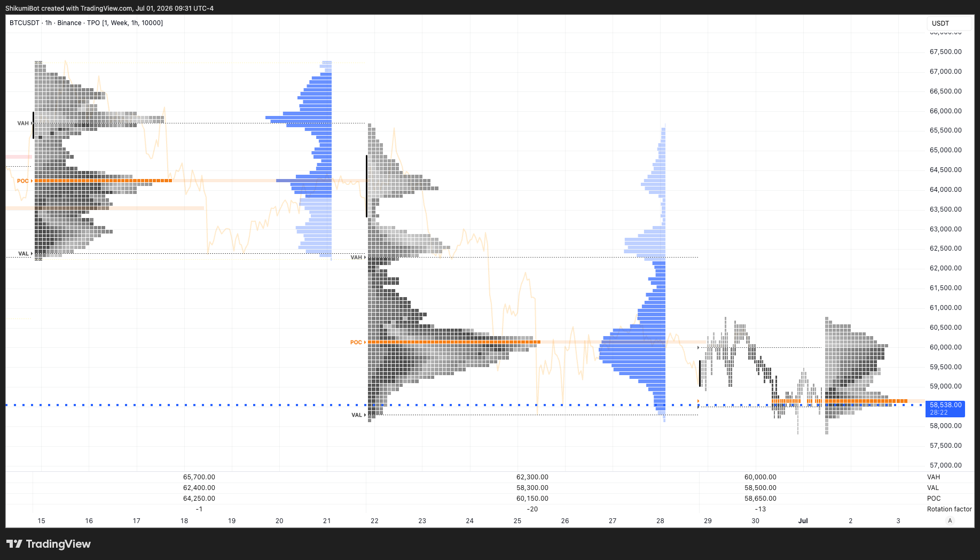
Task: Click date 15 on the time axis
Action: [42, 520]
